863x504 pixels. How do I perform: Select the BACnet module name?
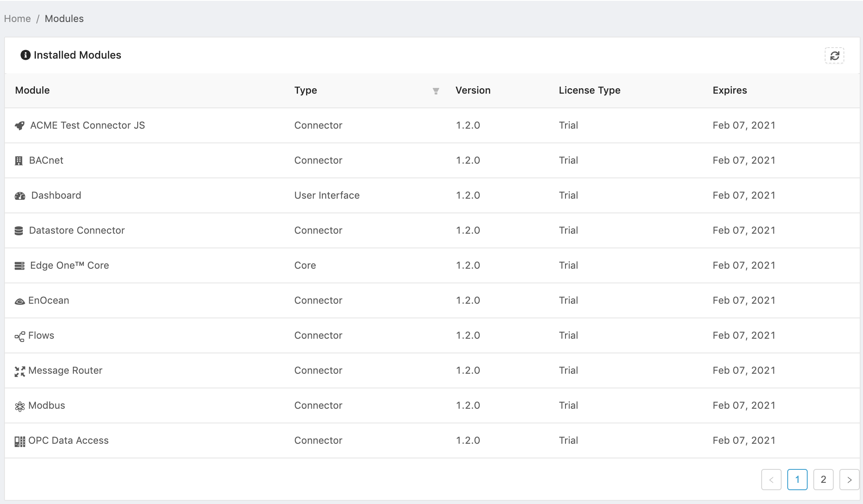(x=46, y=160)
